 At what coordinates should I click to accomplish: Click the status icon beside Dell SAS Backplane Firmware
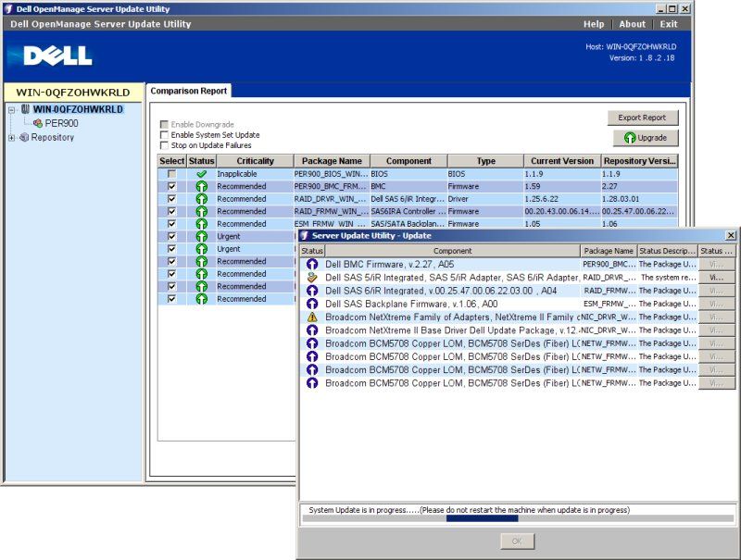[312, 305]
